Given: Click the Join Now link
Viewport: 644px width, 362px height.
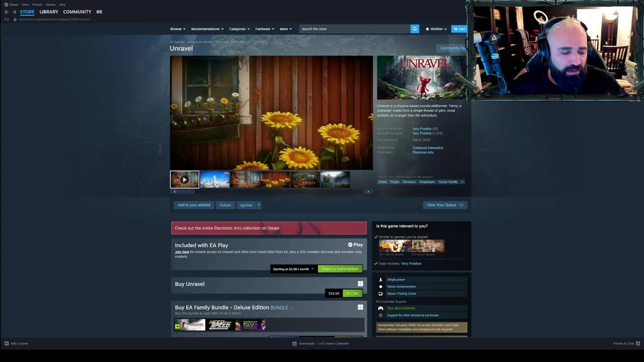Looking at the screenshot, I should [x=182, y=252].
